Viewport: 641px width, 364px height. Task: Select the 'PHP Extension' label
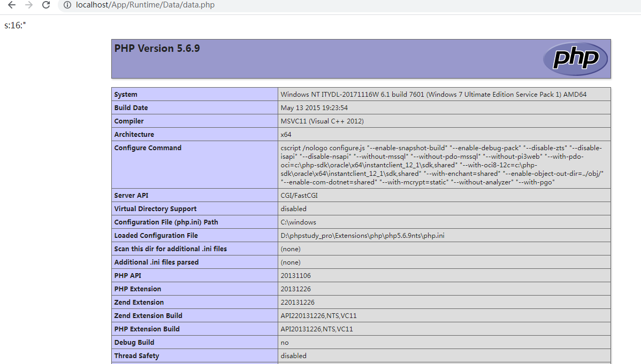point(138,289)
